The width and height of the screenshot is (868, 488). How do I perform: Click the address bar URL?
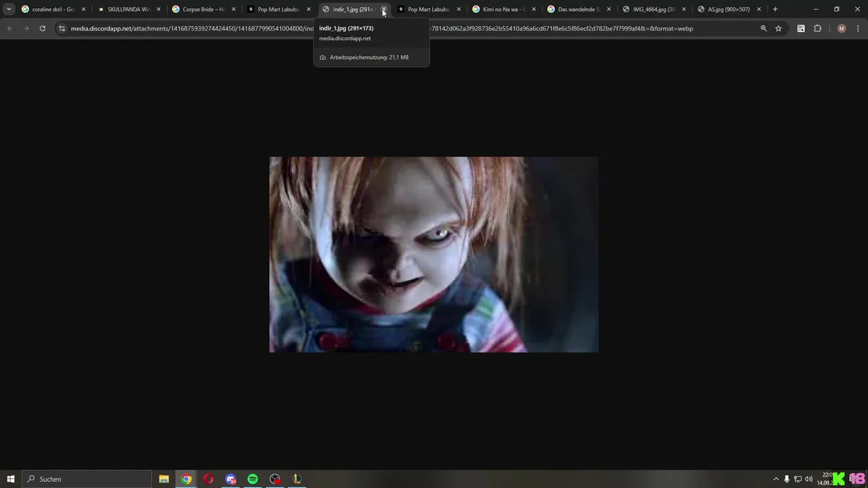tap(382, 28)
